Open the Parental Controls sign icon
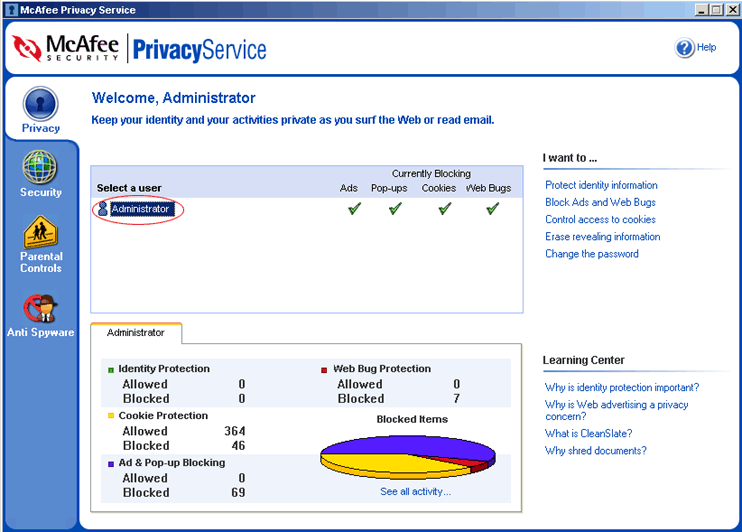 [40, 232]
